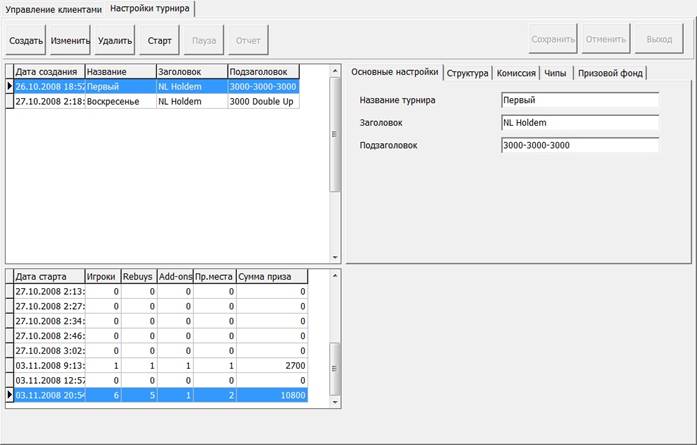Focus the Подзаголовок text field
The image size is (697, 445).
tap(579, 145)
